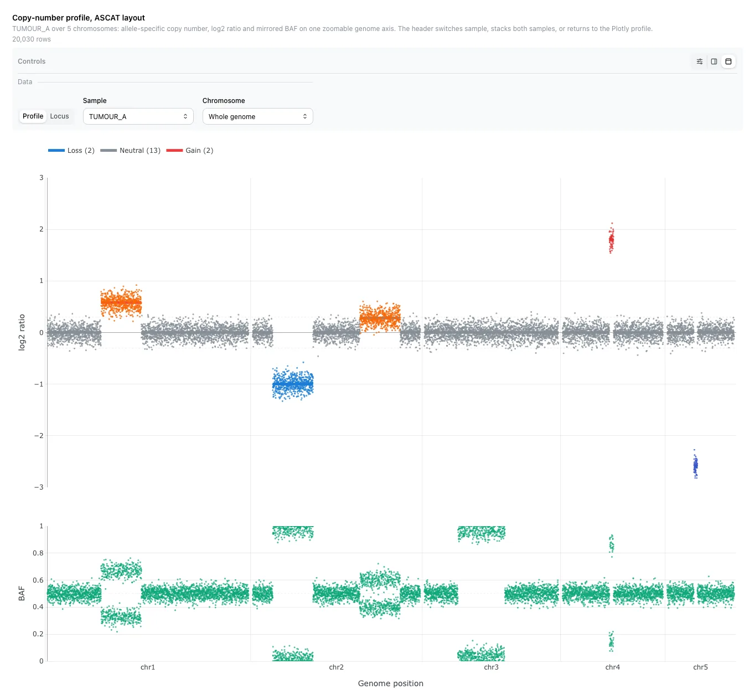The width and height of the screenshot is (755, 700).
Task: Click the BAF axis tick '0.8'
Action: (x=38, y=553)
